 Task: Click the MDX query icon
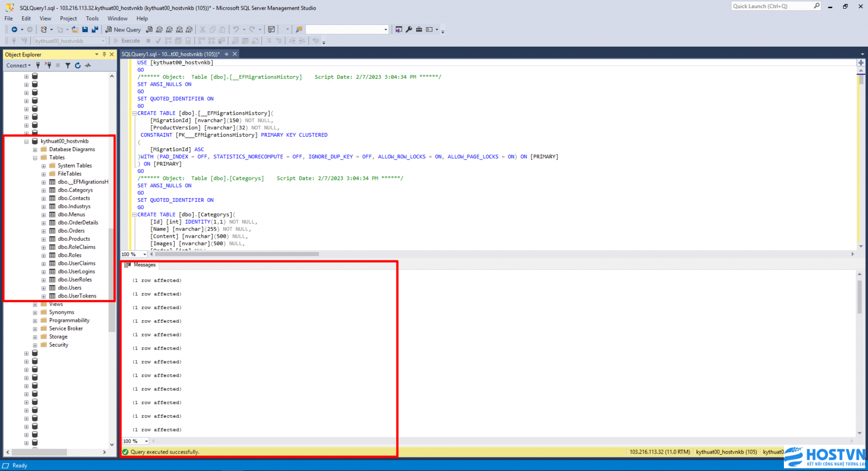click(159, 29)
